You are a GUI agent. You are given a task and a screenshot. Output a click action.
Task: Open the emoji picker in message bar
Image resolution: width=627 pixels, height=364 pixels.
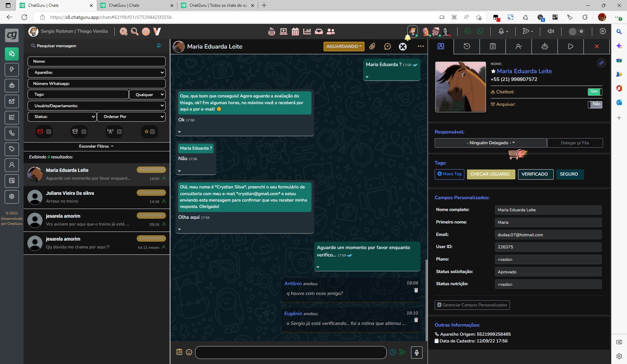coord(189,352)
